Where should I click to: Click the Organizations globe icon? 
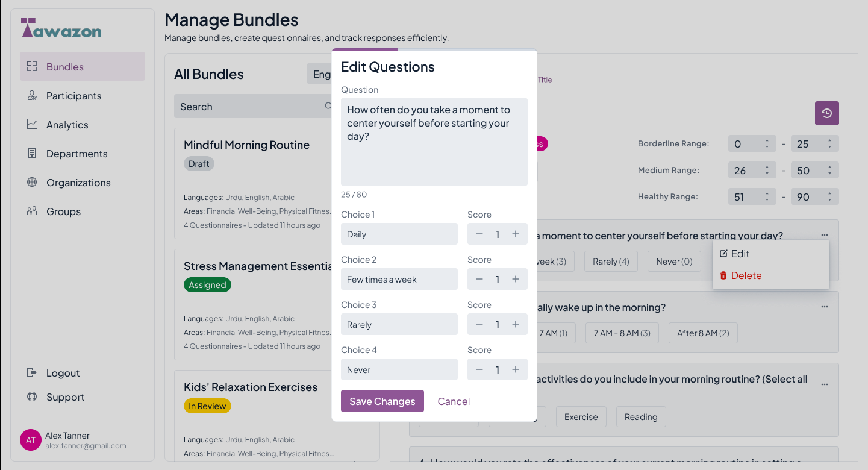32,183
